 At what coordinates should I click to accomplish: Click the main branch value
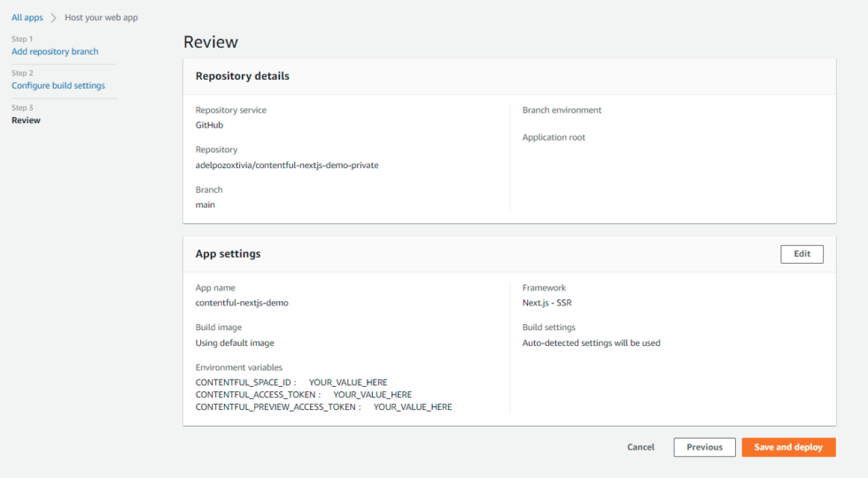(205, 204)
